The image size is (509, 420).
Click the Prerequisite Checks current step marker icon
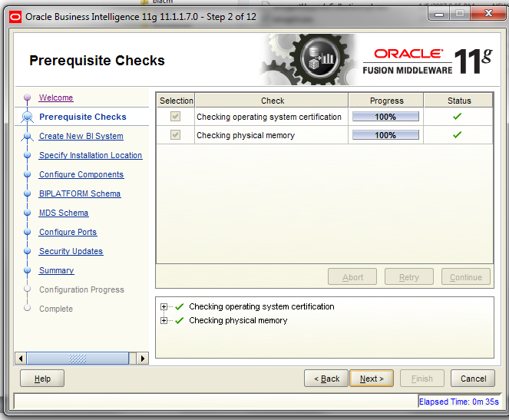pyautogui.click(x=28, y=117)
